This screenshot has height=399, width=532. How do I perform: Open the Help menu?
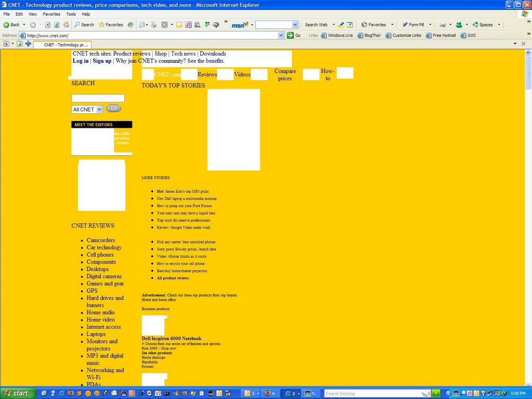(86, 14)
